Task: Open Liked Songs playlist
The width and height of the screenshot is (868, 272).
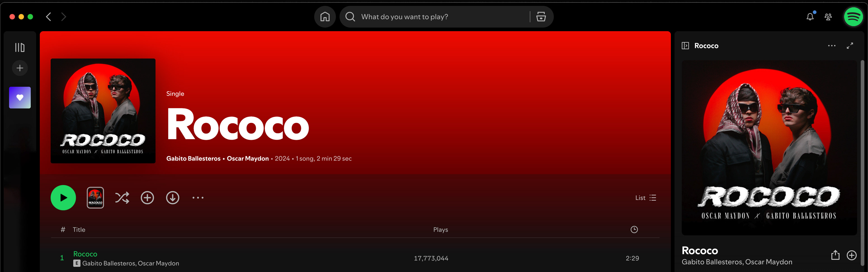Action: pyautogui.click(x=20, y=98)
